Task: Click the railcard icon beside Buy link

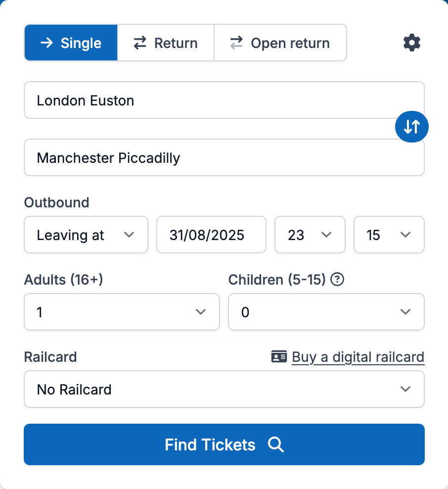Action: (x=279, y=357)
